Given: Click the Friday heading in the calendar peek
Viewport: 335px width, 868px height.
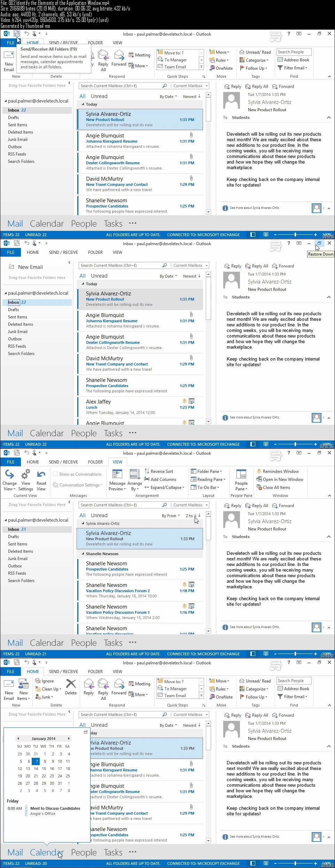Looking at the screenshot, I should [13, 801].
